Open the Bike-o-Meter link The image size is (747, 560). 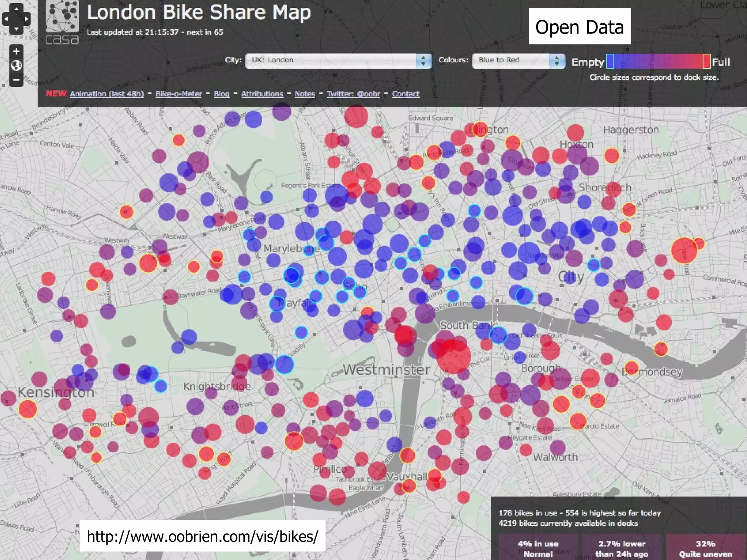tap(179, 94)
